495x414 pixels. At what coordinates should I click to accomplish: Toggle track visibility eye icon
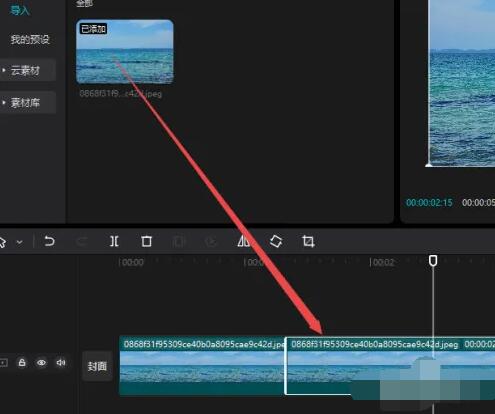coord(41,362)
